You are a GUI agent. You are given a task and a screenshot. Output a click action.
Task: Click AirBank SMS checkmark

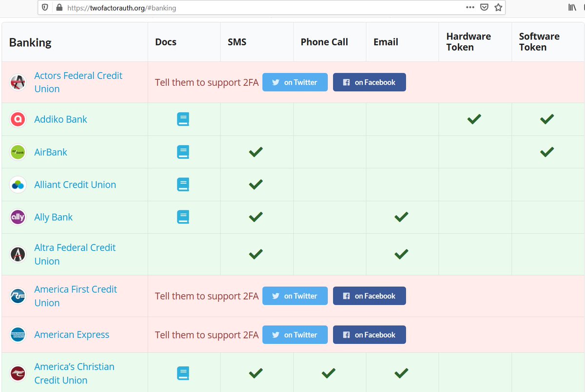click(x=255, y=151)
